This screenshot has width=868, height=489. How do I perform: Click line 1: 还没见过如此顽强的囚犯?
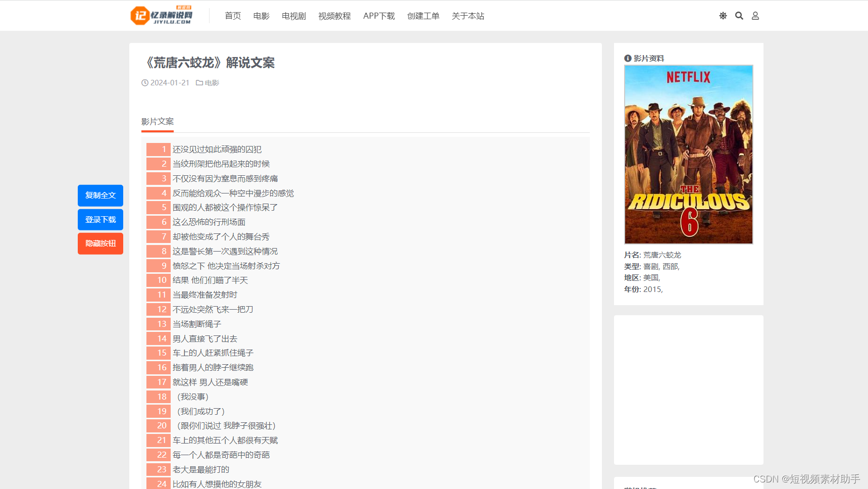(x=217, y=150)
